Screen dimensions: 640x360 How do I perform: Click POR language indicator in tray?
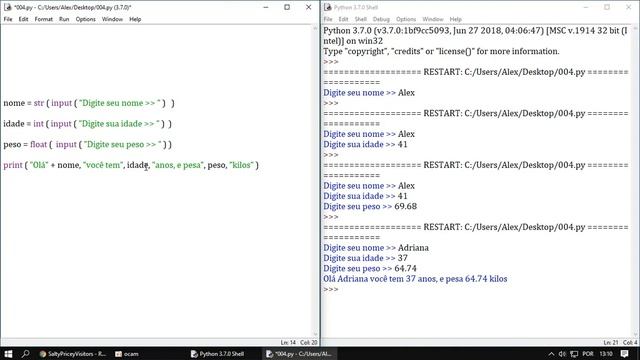pyautogui.click(x=588, y=354)
